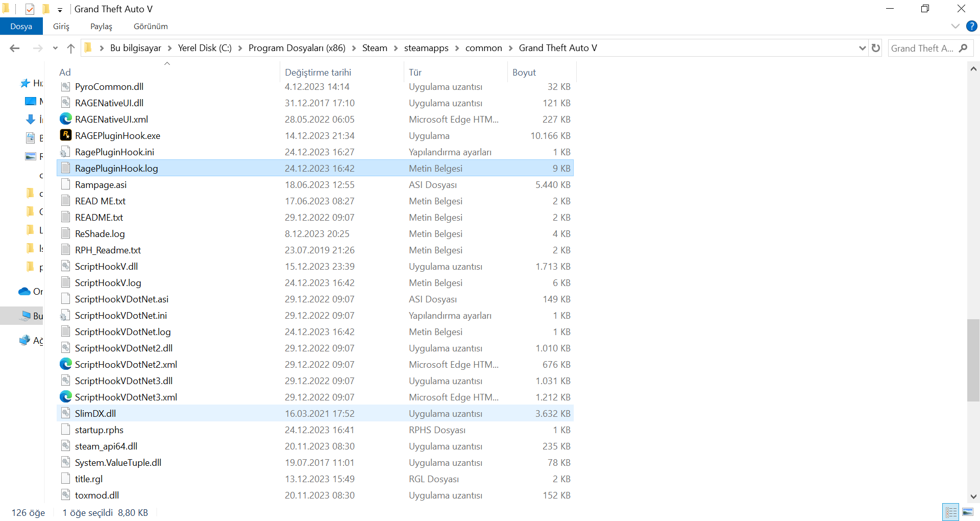The width and height of the screenshot is (980, 521).
Task: Click the OneDrive cloud icon in the navigation pane
Action: [24, 291]
